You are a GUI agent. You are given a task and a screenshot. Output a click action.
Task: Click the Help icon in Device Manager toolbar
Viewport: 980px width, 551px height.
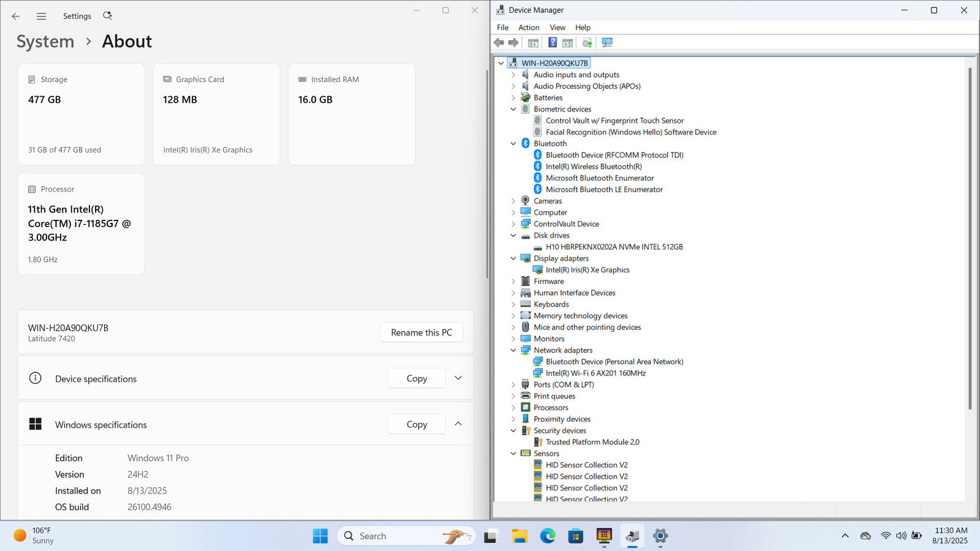point(552,43)
